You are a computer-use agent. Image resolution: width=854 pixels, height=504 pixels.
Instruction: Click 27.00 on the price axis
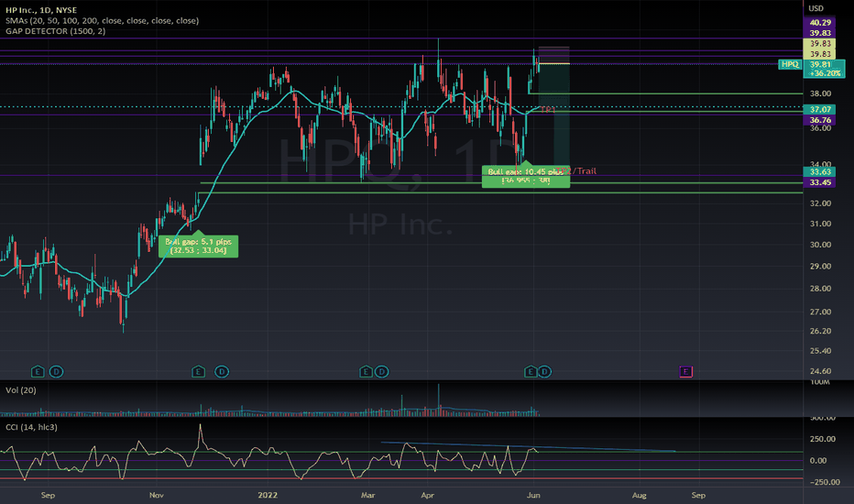click(820, 312)
